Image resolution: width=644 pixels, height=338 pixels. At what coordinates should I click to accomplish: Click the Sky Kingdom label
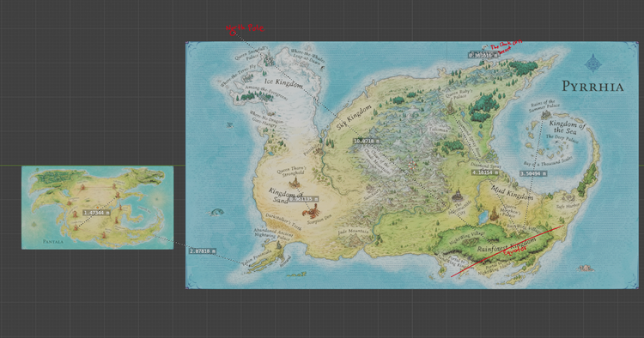pyautogui.click(x=354, y=118)
